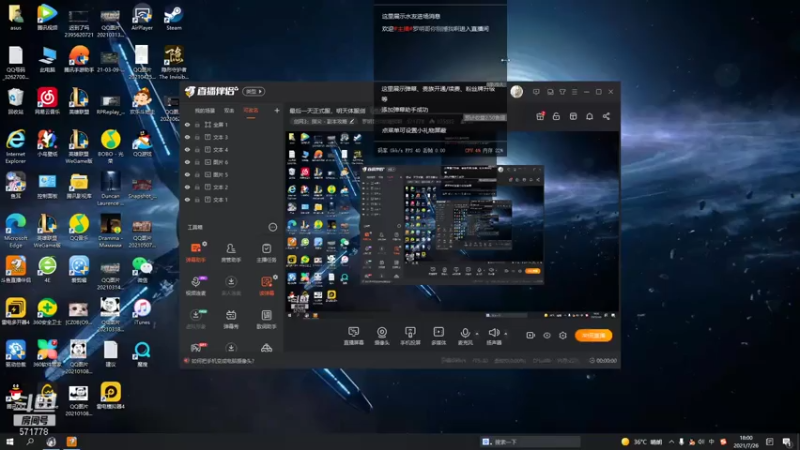Click the taskbar search box
Viewport: 800px width, 450px height.
[x=530, y=442]
